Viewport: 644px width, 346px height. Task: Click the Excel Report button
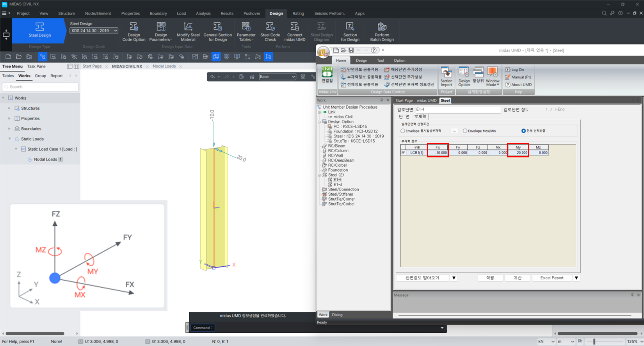click(551, 278)
